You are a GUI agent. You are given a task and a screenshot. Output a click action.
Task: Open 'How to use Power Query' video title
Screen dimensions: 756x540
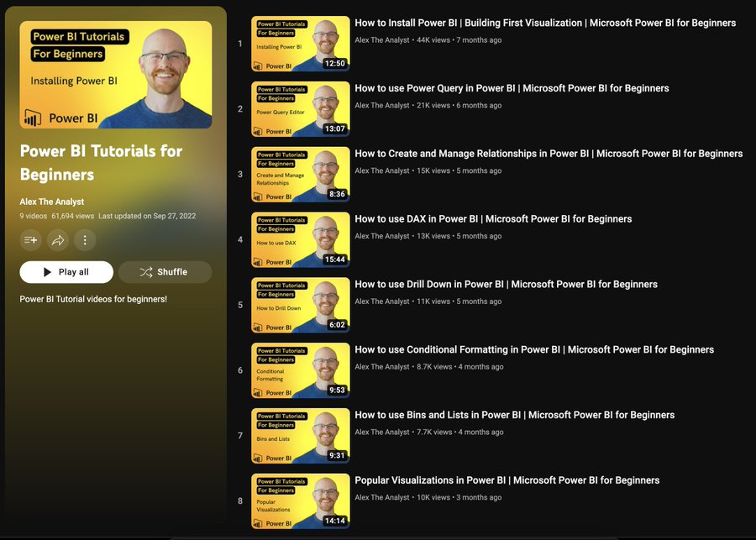coord(512,88)
